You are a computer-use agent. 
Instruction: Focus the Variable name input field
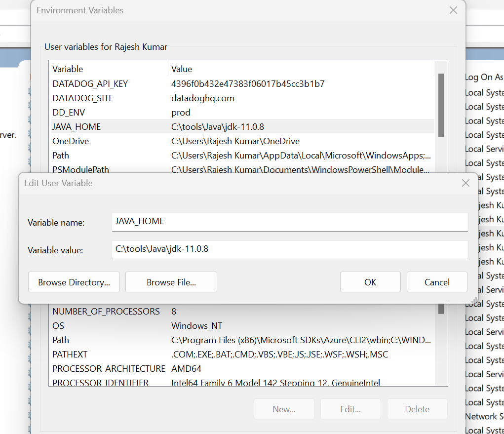[x=290, y=222]
